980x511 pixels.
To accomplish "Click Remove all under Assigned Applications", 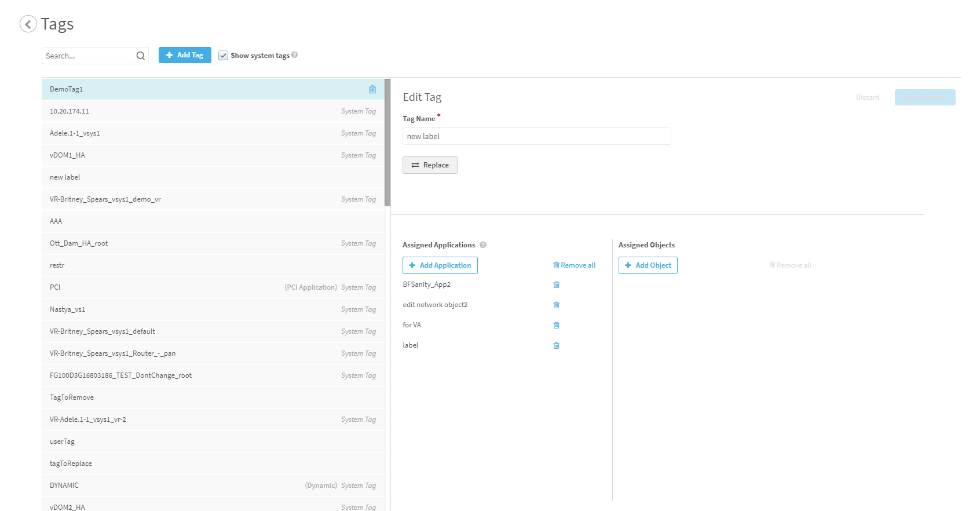I will (574, 265).
